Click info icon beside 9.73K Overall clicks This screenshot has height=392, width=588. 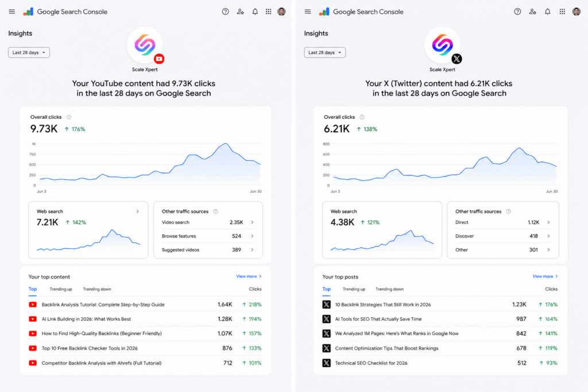pyautogui.click(x=69, y=117)
